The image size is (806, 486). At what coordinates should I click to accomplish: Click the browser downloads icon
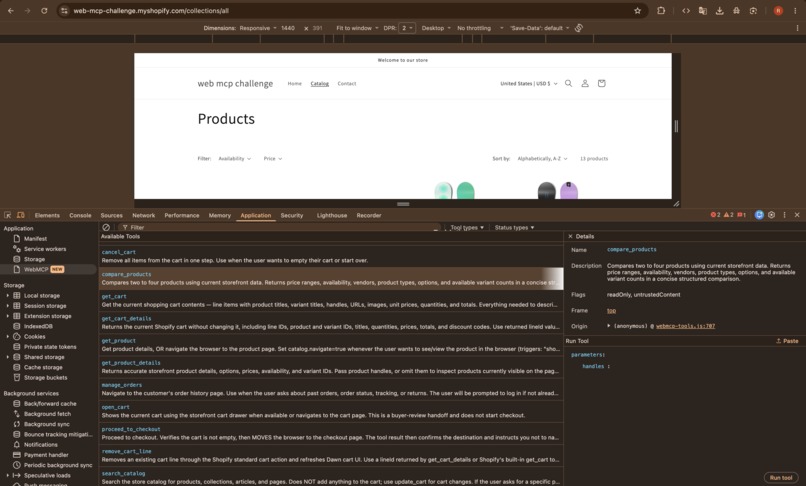tap(720, 10)
